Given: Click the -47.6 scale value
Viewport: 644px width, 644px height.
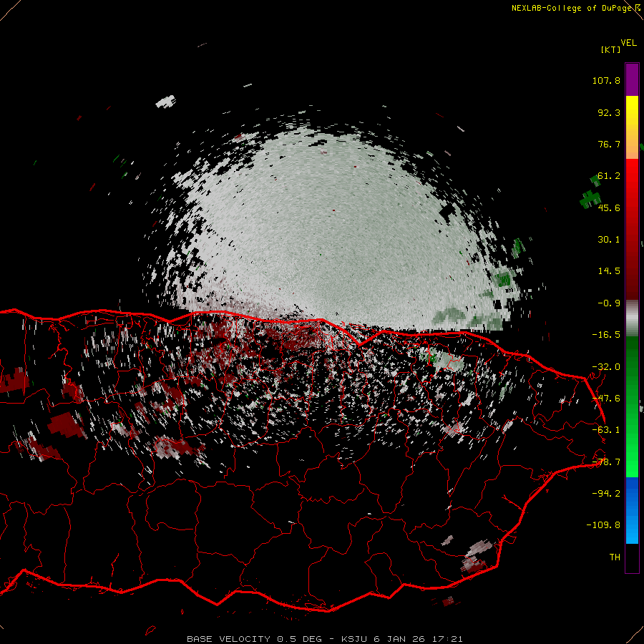Looking at the screenshot, I should click(606, 399).
